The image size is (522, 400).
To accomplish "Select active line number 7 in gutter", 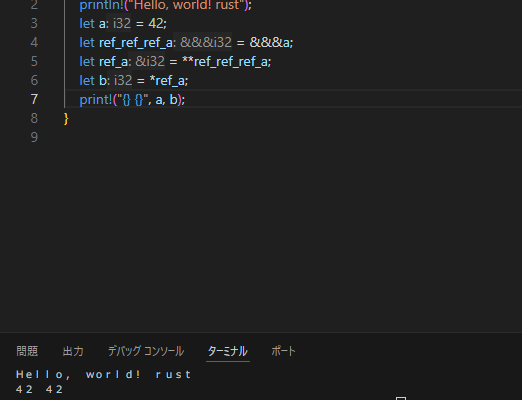I will [34, 99].
